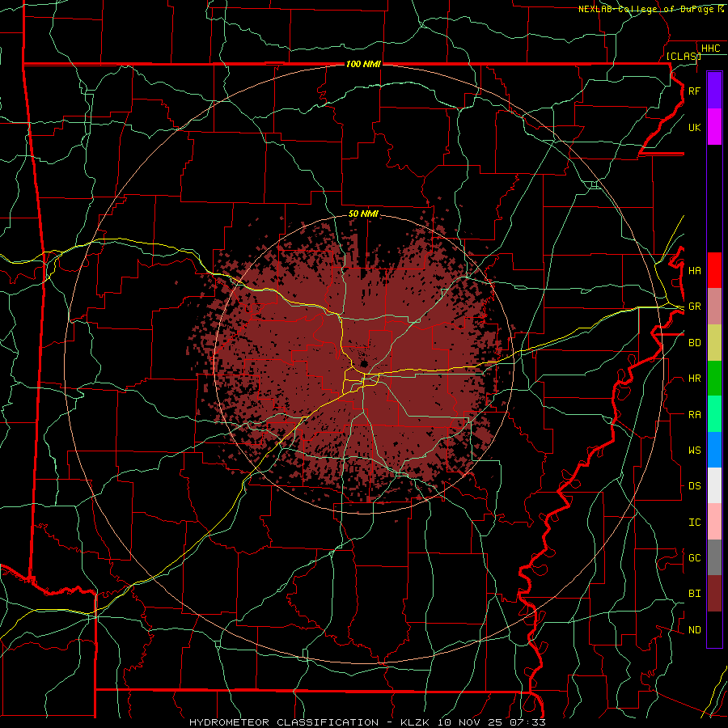The height and width of the screenshot is (728, 728).
Task: Click the GC gray legend swatch
Action: click(714, 557)
